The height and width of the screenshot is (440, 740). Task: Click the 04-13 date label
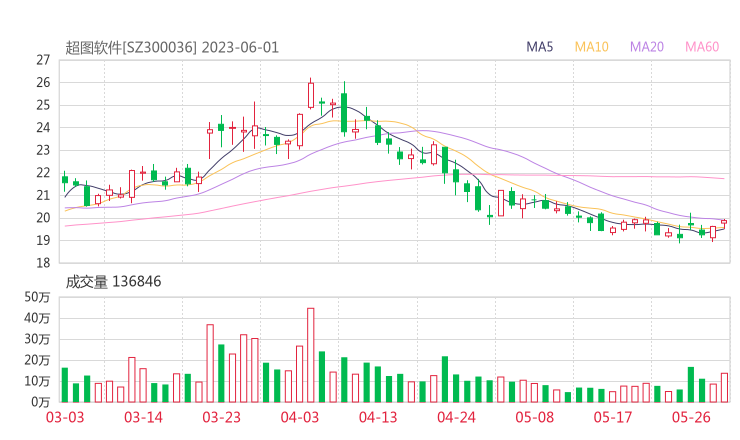[x=378, y=417]
